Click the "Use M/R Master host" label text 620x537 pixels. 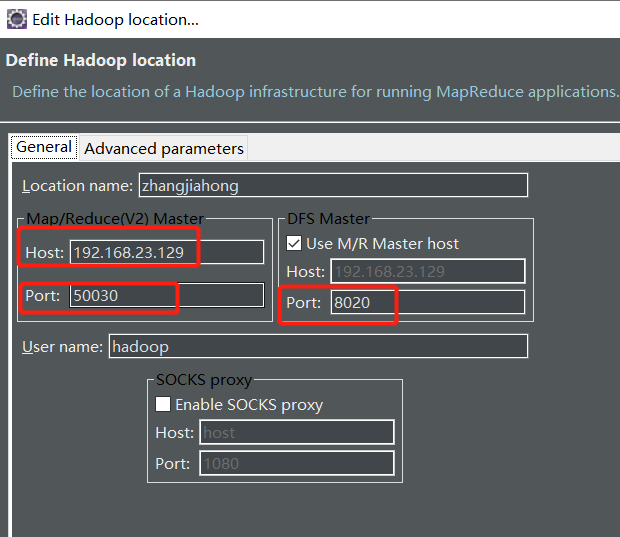382,244
